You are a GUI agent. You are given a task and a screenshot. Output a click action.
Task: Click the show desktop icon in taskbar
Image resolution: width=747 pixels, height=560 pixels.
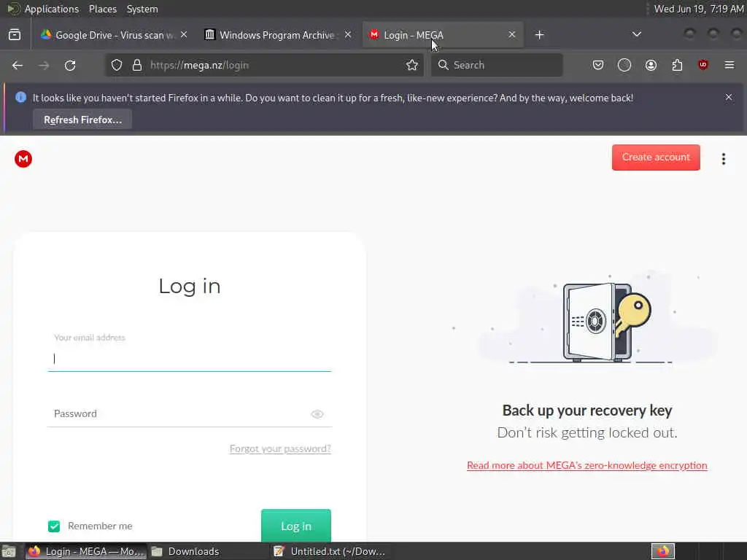pyautogui.click(x=9, y=551)
